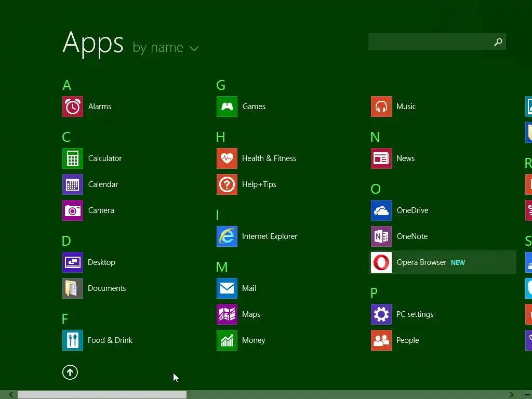The width and height of the screenshot is (532, 399).
Task: Click the "Opera Browser" label text
Action: click(421, 262)
